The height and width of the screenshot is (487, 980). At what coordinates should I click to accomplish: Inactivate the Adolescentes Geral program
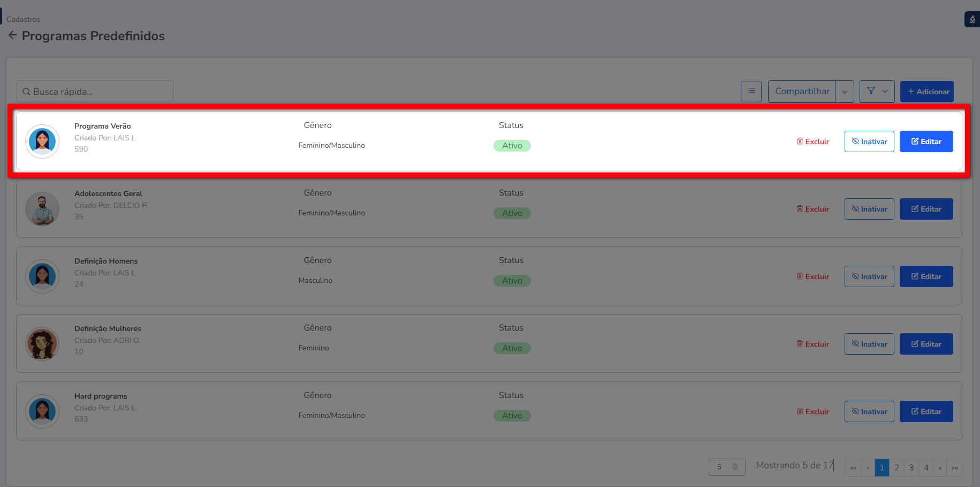point(869,209)
